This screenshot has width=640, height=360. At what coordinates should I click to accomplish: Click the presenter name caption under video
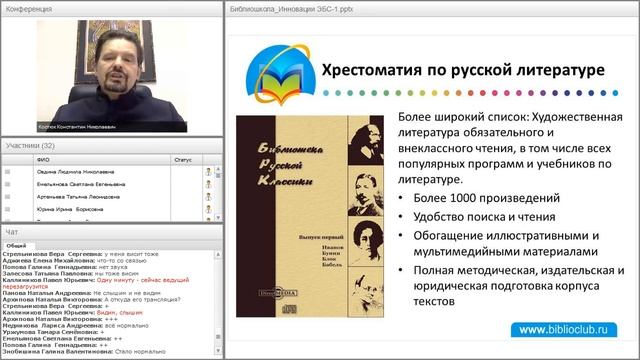click(77, 127)
